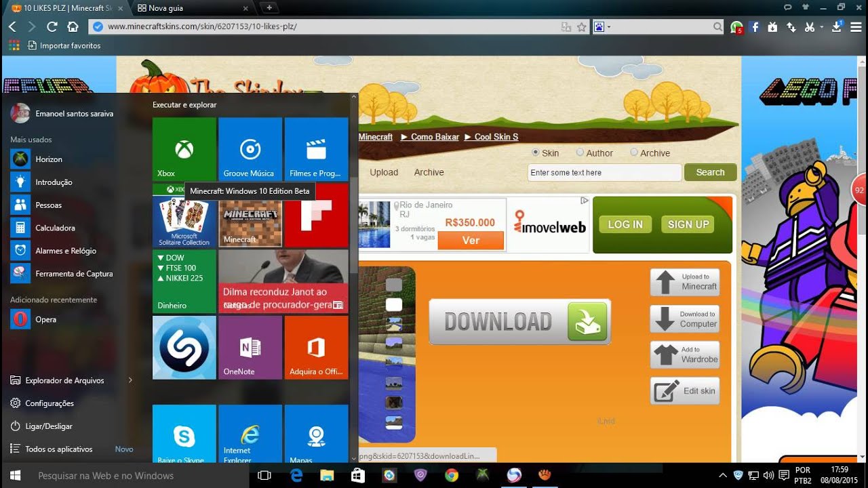This screenshot has height=488, width=868.
Task: Open Task View on the taskbar
Action: [264, 476]
